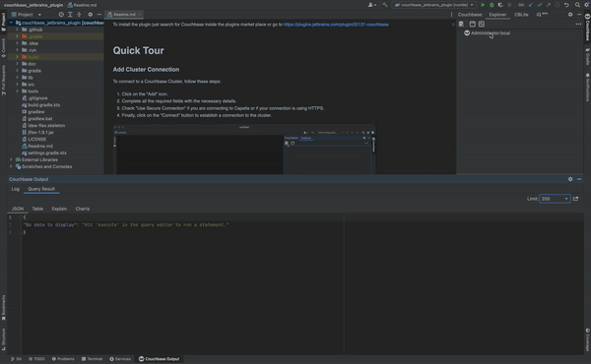Open the new query workbench icon in Couchbase panel
Screen dimensions: 591x364
(472, 24)
